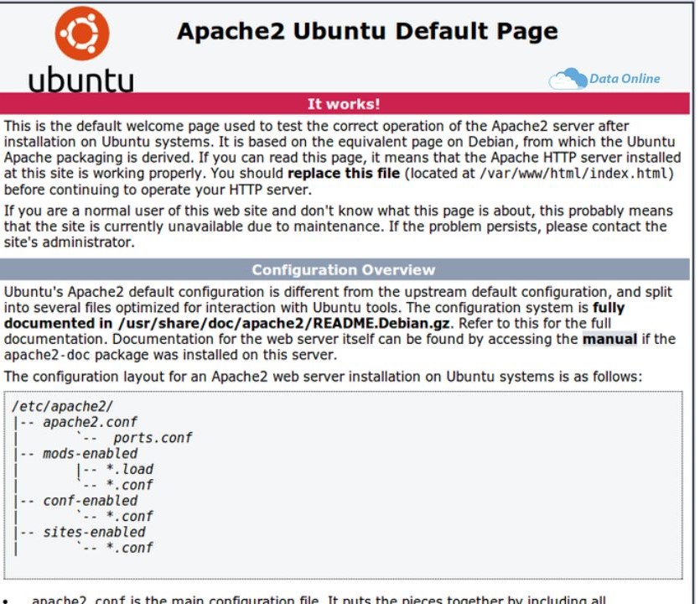The image size is (700, 604).
Task: Click the site's administrator. text
Action: pos(70,242)
